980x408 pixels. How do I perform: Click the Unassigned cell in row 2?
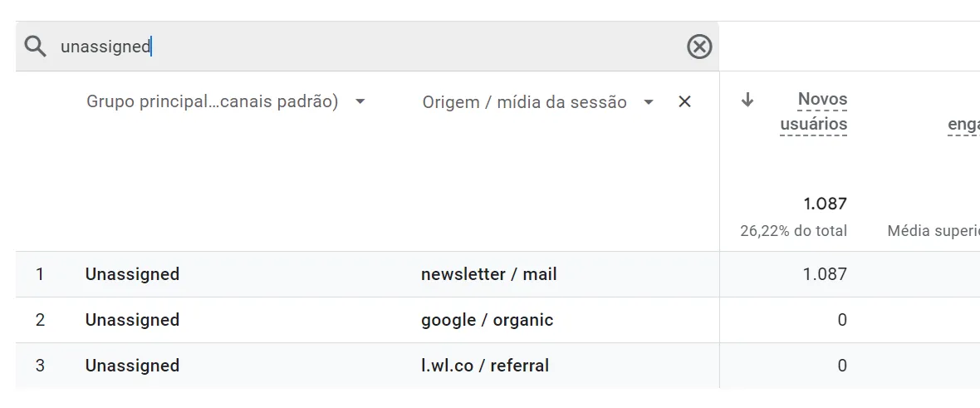coord(133,320)
